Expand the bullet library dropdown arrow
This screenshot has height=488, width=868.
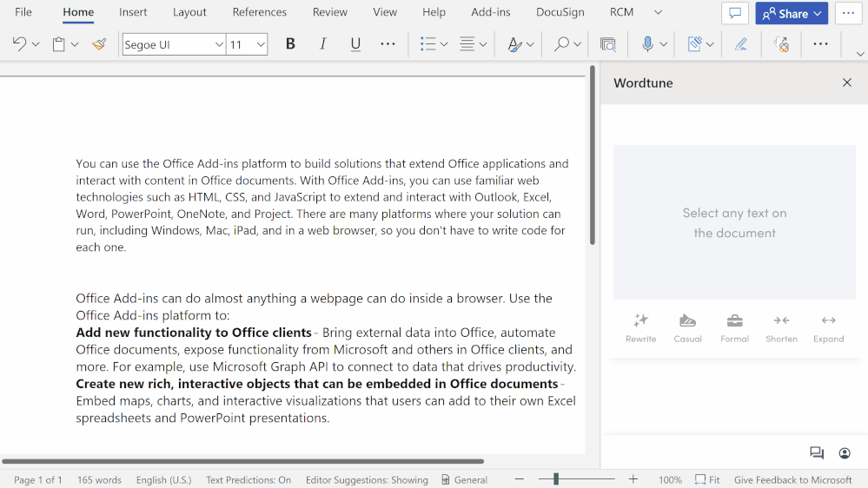pos(444,44)
